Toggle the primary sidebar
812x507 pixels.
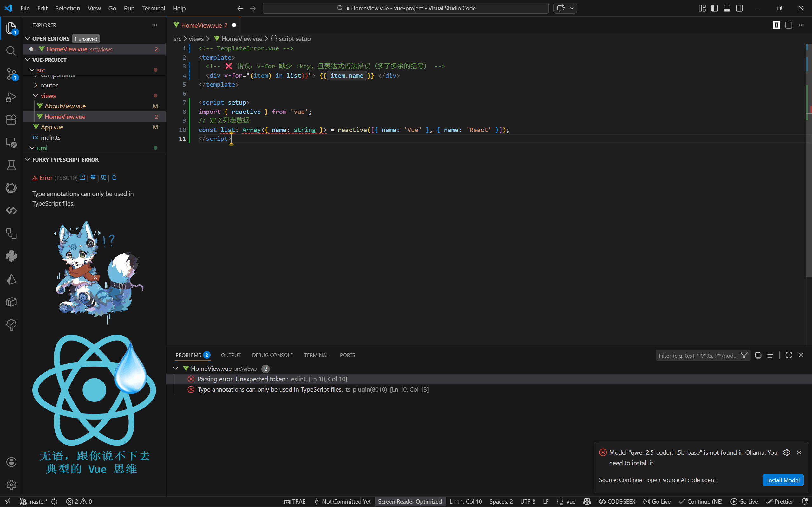click(x=714, y=8)
